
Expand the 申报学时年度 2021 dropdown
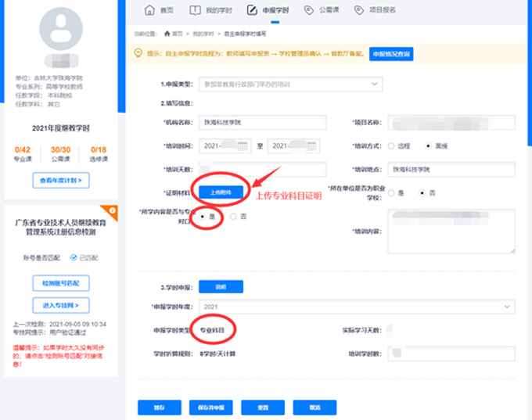tap(508, 306)
